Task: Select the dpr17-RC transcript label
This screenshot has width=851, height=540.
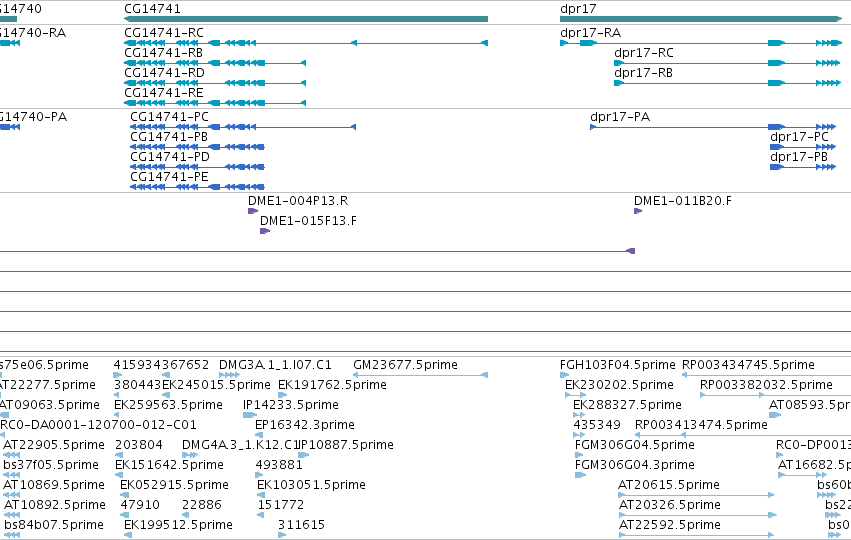Action: [644, 53]
